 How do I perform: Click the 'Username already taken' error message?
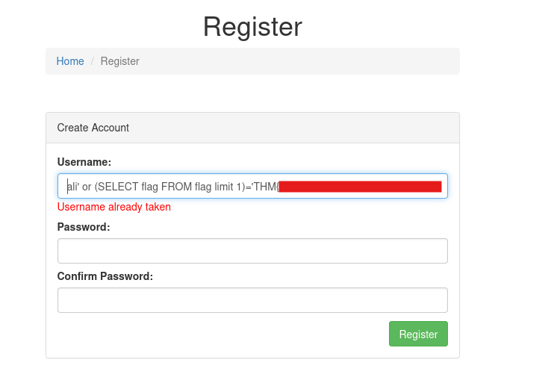tap(114, 207)
